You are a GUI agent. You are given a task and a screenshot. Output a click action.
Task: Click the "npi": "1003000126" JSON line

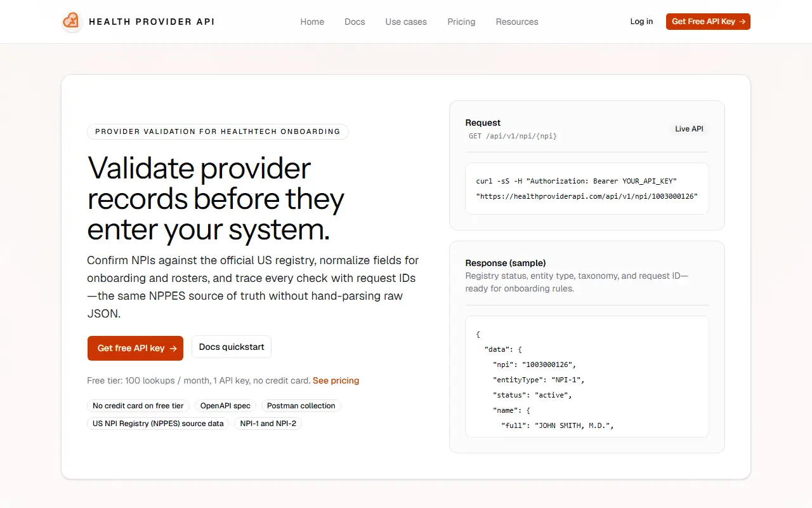coord(534,364)
